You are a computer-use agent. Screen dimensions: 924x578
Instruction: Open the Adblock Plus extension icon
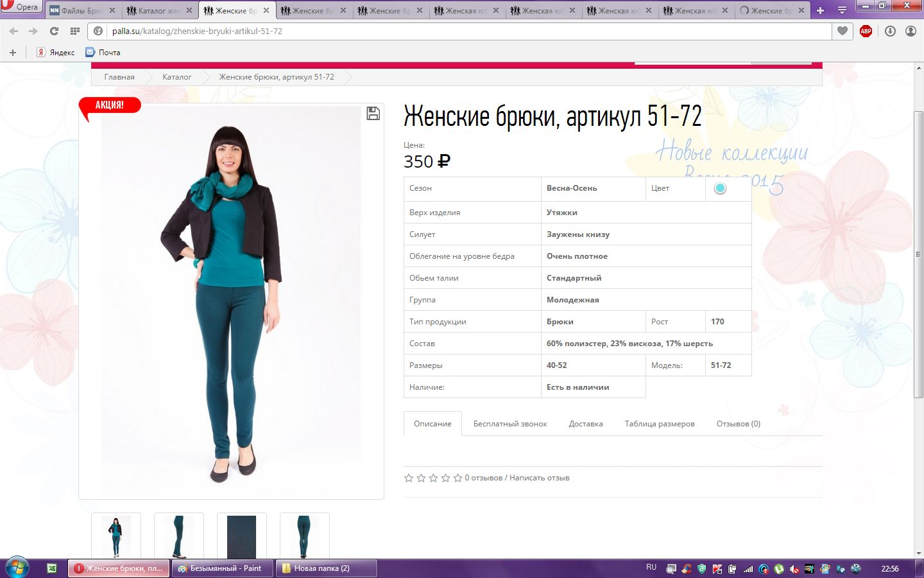click(x=866, y=31)
